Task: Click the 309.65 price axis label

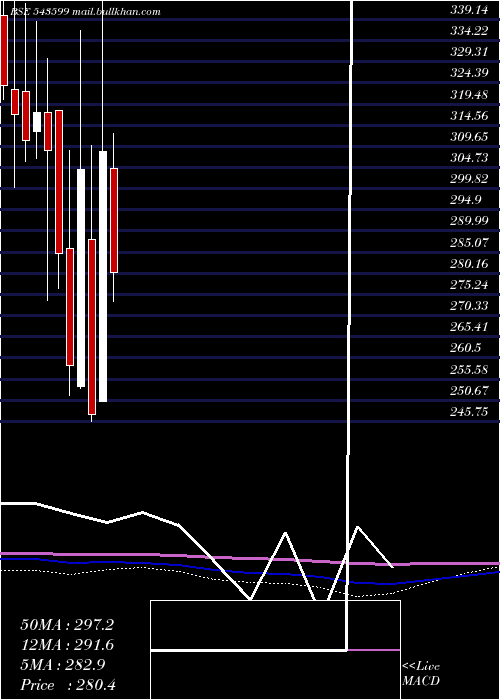Action: (x=469, y=137)
